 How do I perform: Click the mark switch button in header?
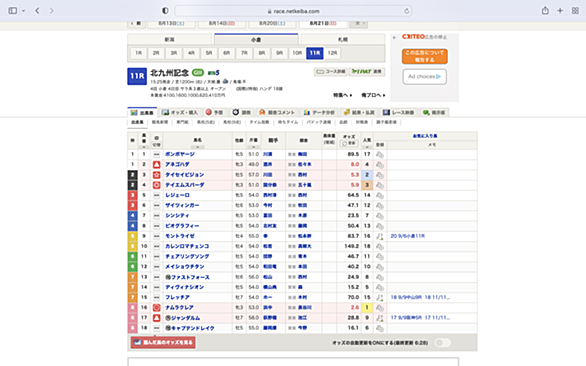point(157,145)
